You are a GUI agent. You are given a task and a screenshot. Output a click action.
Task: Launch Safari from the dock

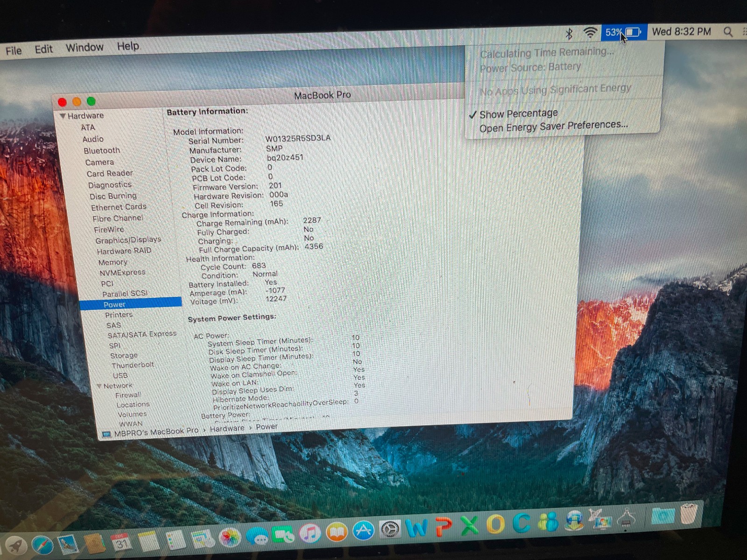point(42,545)
